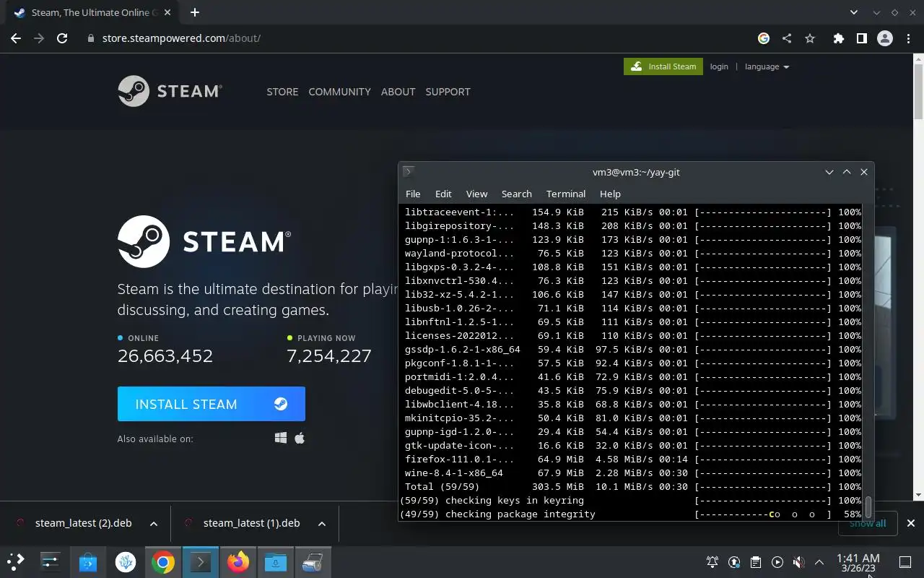This screenshot has width=924, height=578.
Task: Open Chrome extensions puzzle icon
Action: pyautogui.click(x=838, y=38)
